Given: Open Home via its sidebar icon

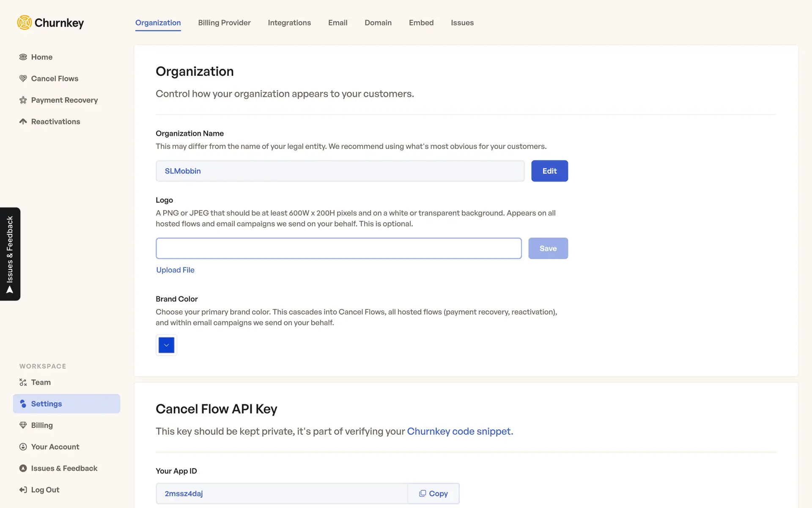Looking at the screenshot, I should 23,57.
